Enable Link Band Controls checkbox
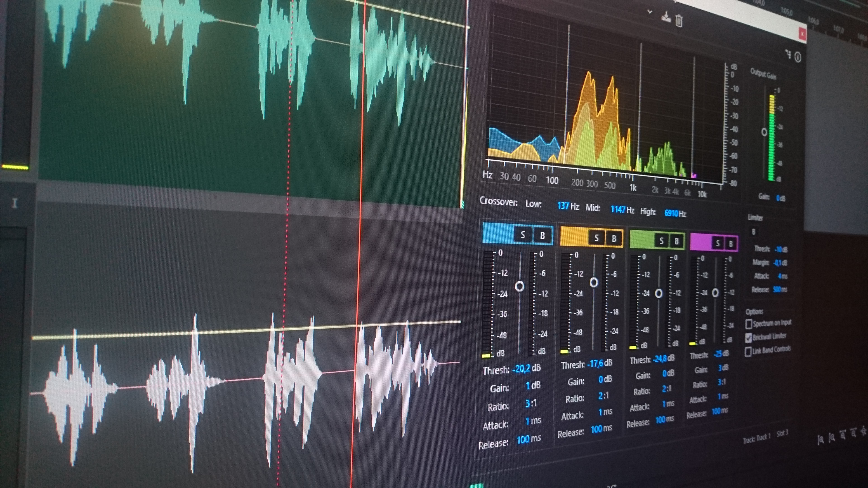The width and height of the screenshot is (868, 488). (748, 352)
